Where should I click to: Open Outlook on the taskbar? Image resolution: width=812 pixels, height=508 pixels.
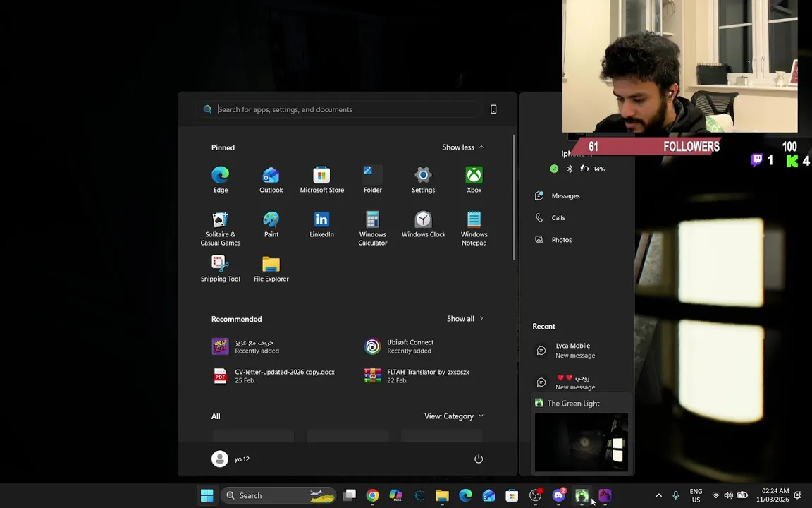(488, 495)
